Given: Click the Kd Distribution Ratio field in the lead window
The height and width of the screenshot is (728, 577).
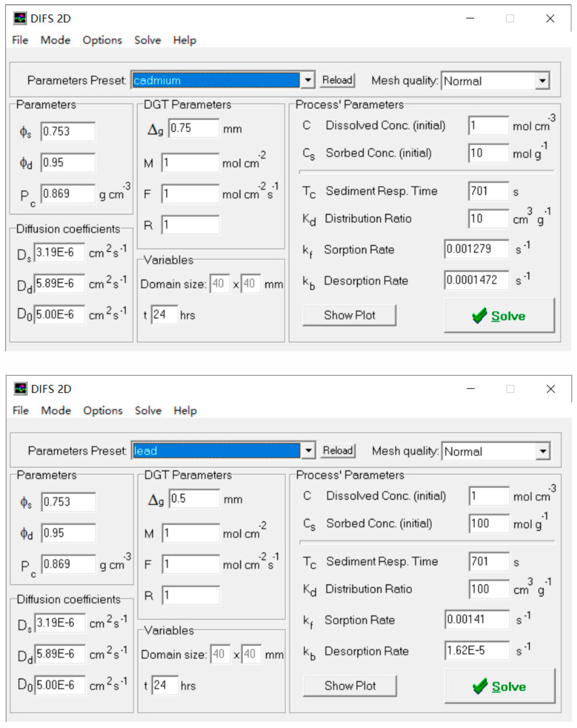Looking at the screenshot, I should pyautogui.click(x=489, y=589).
